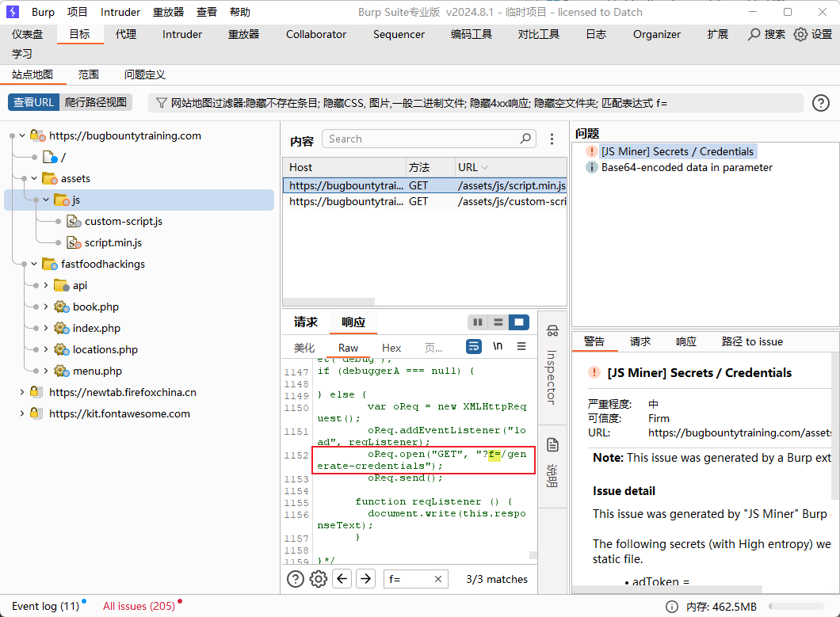Screen dimensions: 840x617
Task: Sort table by URL column header
Action: click(x=510, y=167)
